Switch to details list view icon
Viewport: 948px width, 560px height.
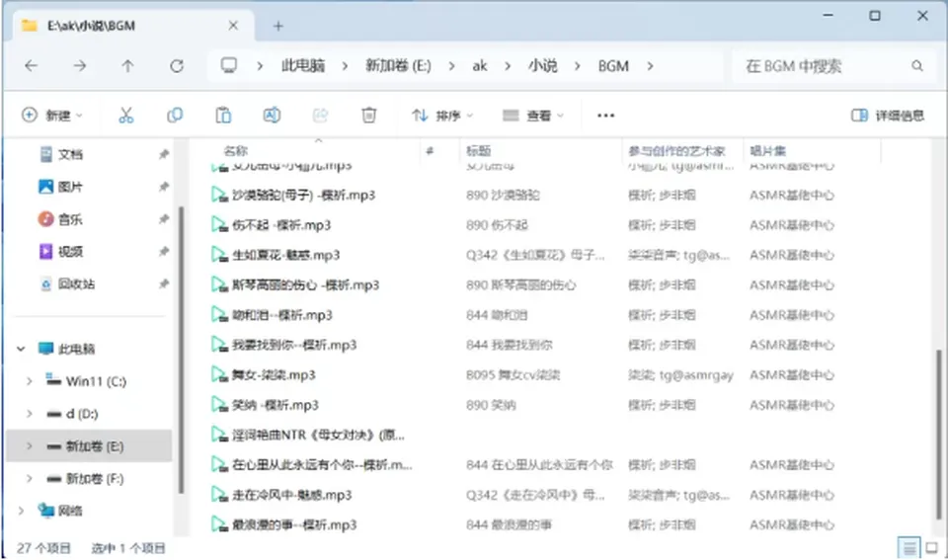point(908,548)
